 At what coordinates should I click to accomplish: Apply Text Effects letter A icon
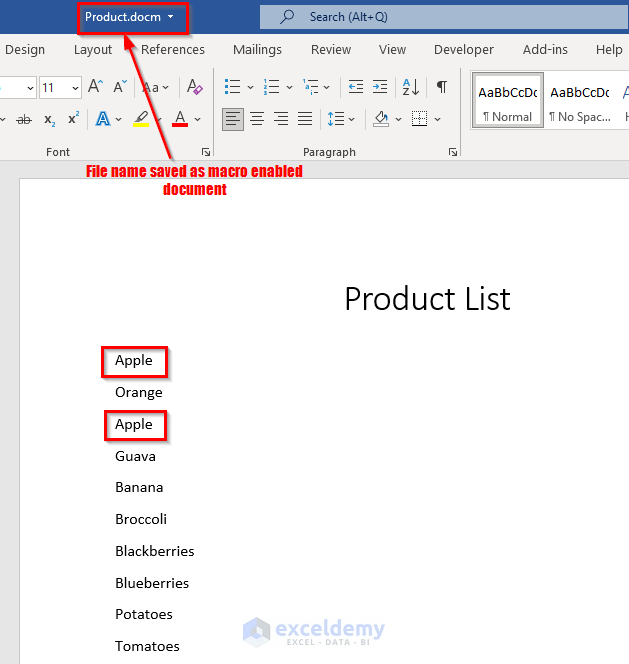tap(103, 119)
